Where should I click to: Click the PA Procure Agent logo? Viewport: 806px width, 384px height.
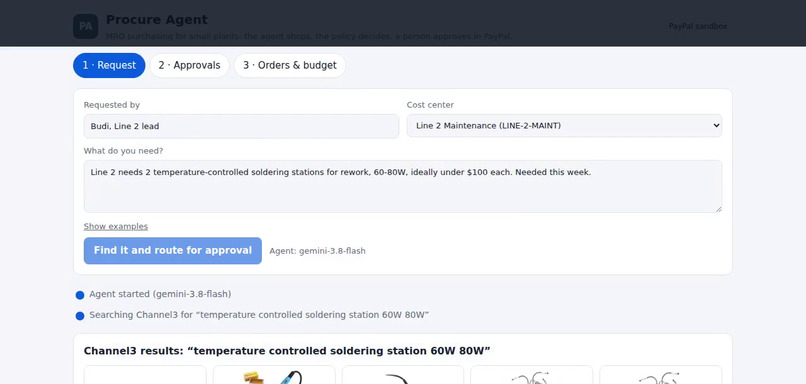tap(85, 26)
